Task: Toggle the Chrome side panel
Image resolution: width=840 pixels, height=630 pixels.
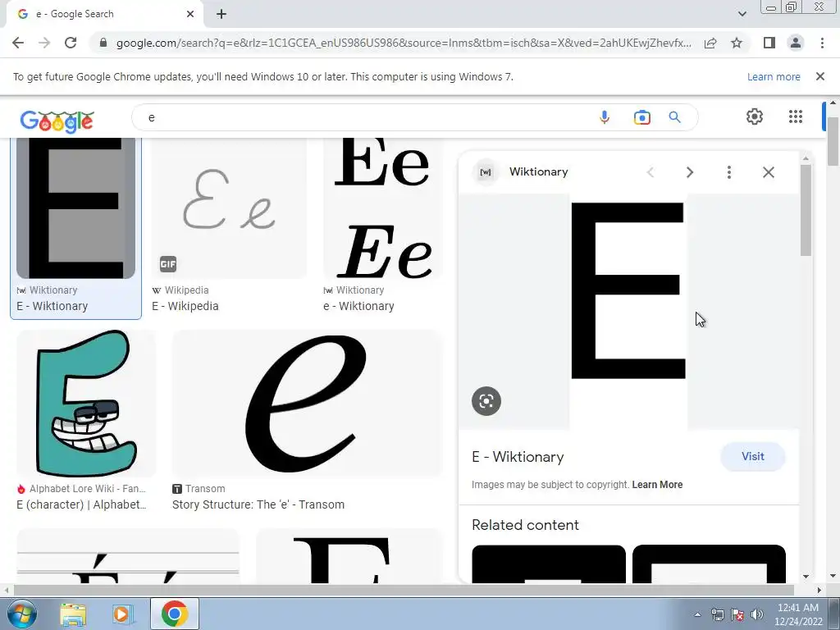Action: (769, 43)
